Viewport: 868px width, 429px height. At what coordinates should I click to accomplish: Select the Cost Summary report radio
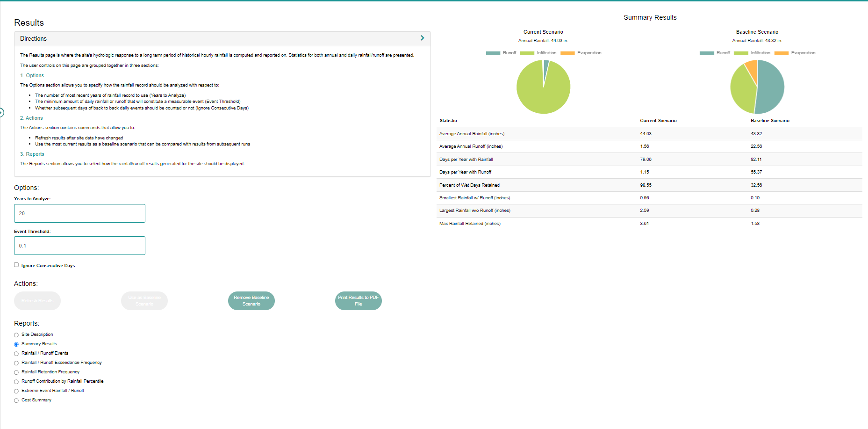coord(16,400)
